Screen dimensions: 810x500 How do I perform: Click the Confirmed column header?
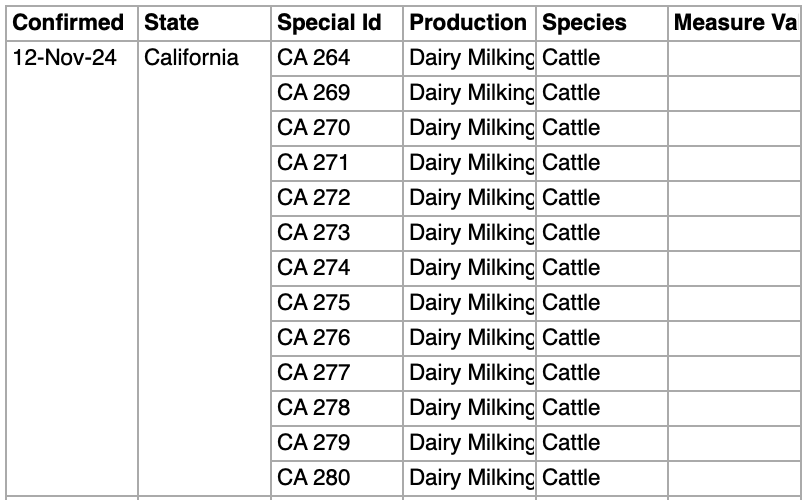[x=68, y=22]
